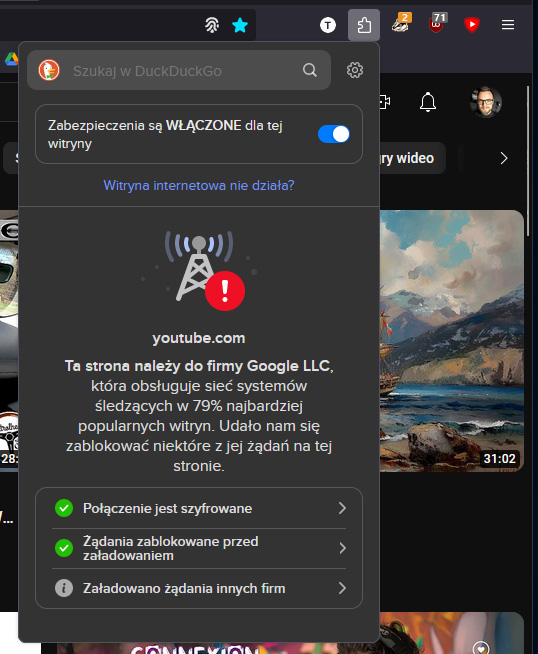Open extension icon with orange badge 2
Image resolution: width=538 pixels, height=654 pixels.
coord(401,24)
